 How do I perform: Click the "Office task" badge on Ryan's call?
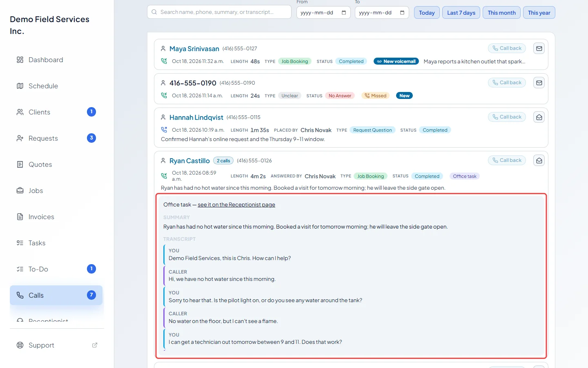click(x=465, y=176)
